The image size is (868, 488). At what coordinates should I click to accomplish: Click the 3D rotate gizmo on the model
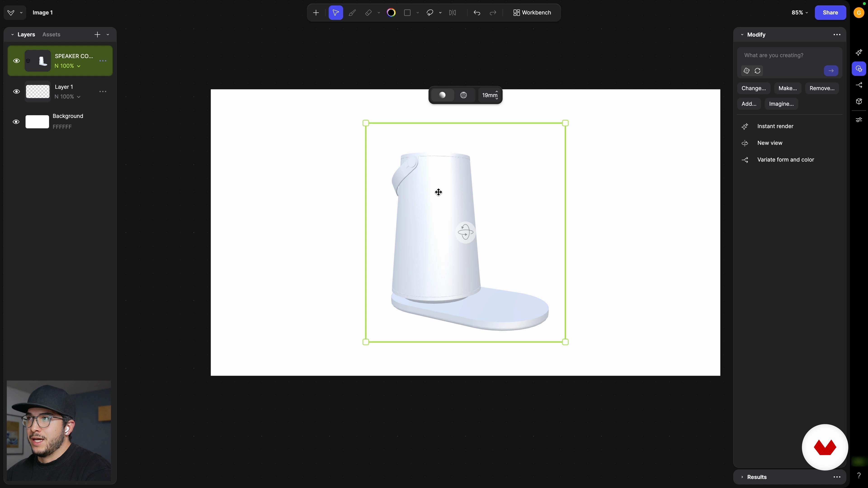[466, 232]
